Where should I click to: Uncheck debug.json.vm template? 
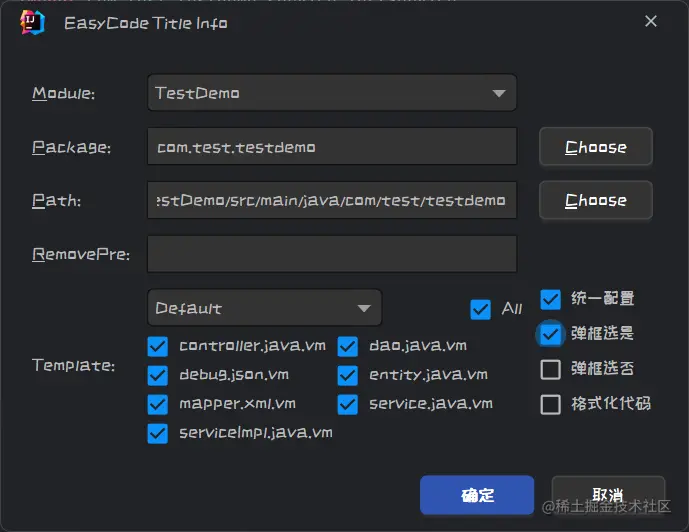(157, 375)
